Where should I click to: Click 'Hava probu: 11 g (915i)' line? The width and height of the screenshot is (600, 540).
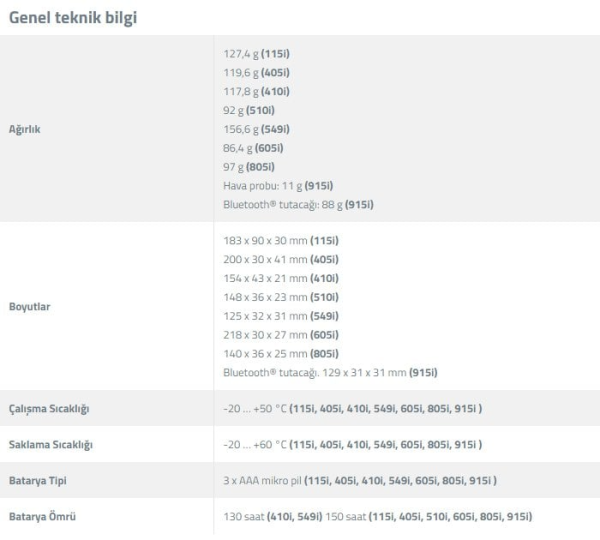tap(278, 186)
